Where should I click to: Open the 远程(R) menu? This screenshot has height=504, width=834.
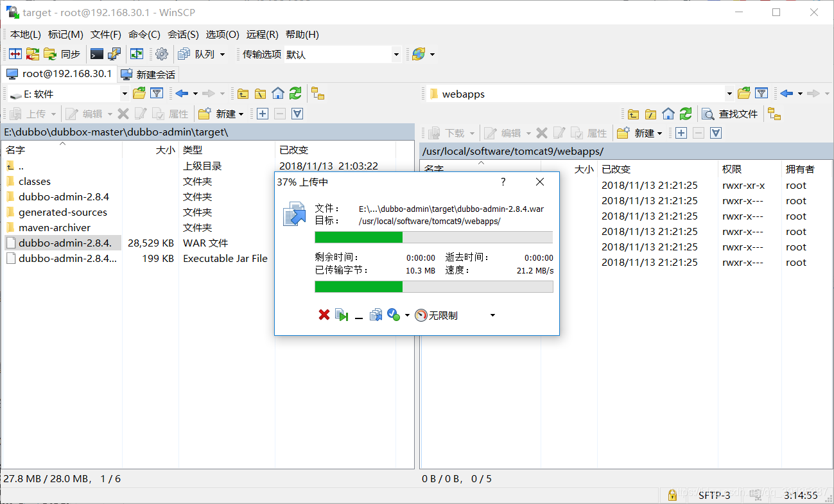point(263,35)
